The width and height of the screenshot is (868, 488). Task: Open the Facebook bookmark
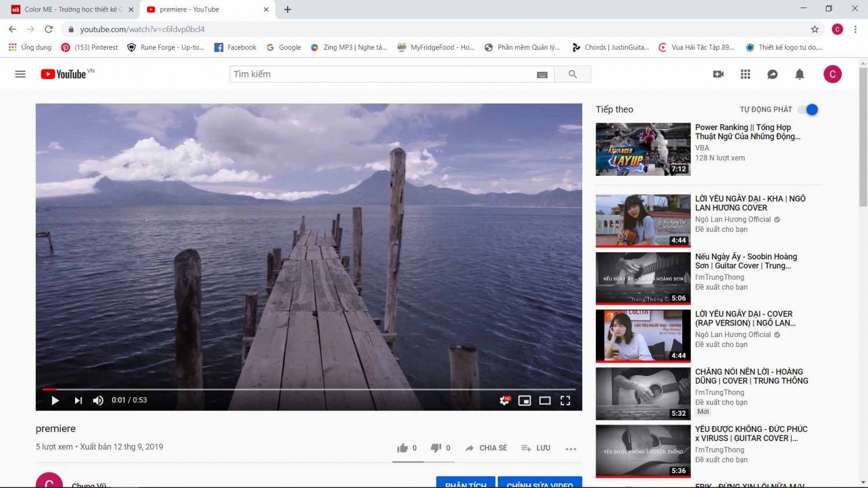tap(235, 47)
